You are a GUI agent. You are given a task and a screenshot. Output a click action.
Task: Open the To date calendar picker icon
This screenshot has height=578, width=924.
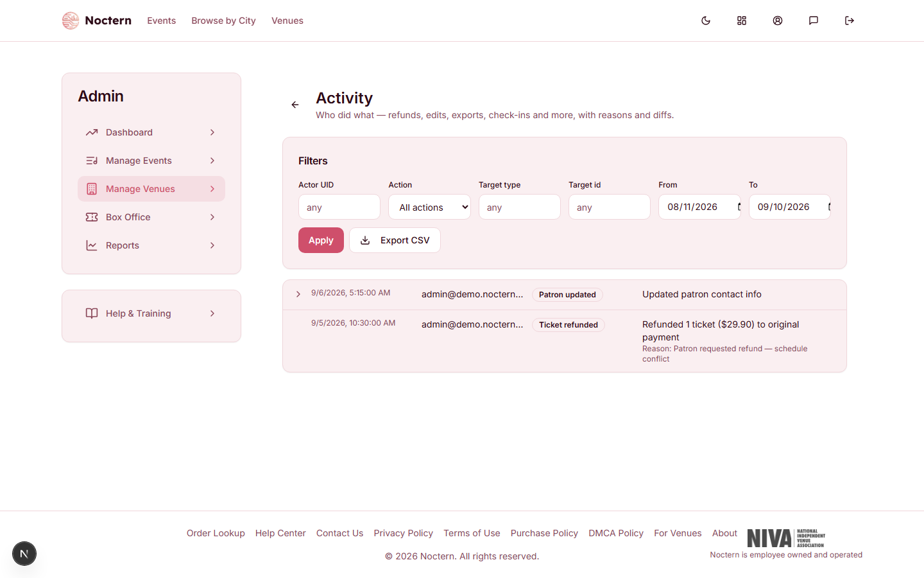pyautogui.click(x=828, y=207)
